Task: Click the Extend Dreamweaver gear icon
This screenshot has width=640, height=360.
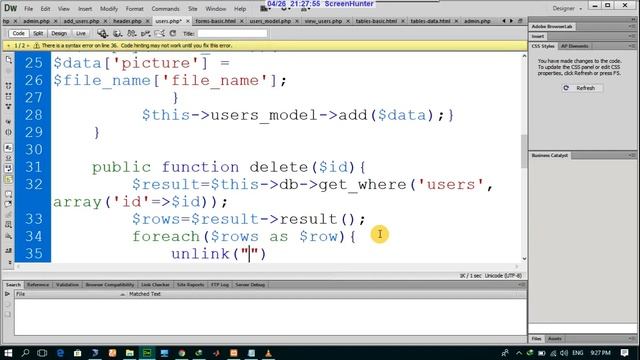Action: pyautogui.click(x=285, y=9)
